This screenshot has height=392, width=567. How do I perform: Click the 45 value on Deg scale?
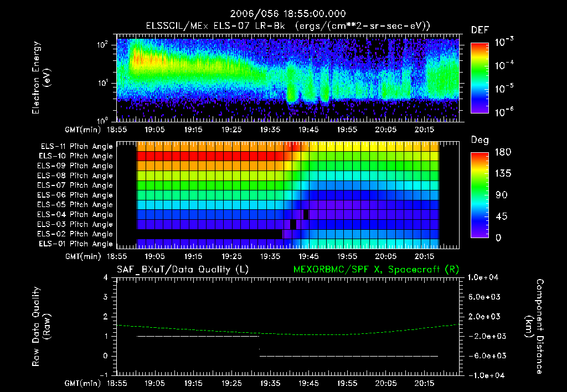tap(502, 216)
